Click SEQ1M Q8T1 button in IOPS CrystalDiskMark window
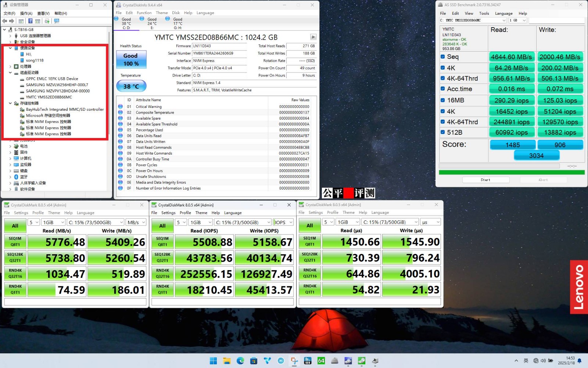The height and width of the screenshot is (368, 588). coord(162,241)
